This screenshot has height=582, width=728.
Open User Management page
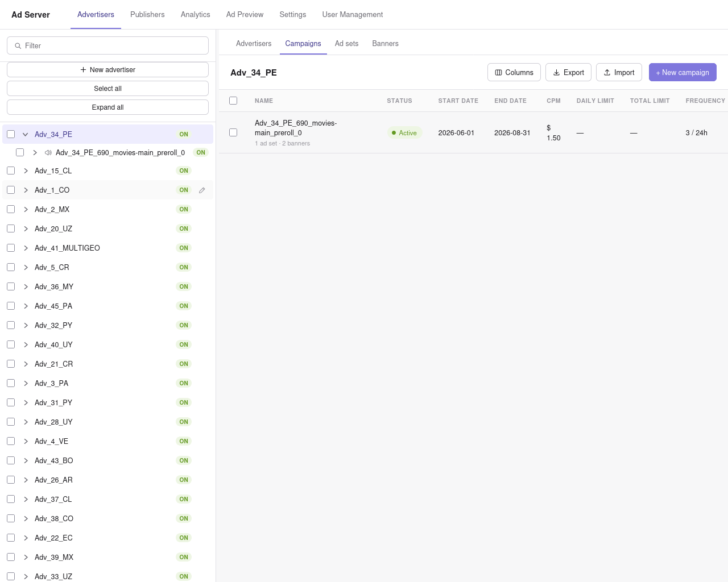pyautogui.click(x=353, y=15)
